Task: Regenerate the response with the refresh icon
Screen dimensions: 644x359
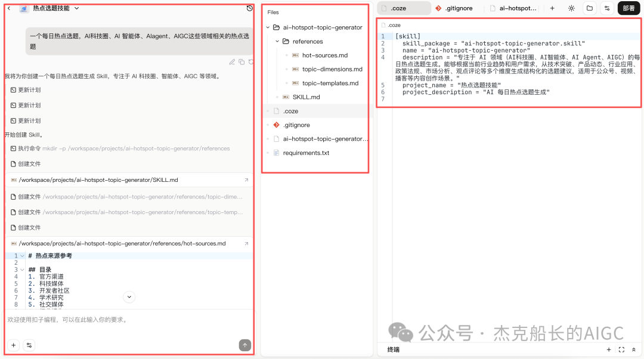Action: [251, 62]
